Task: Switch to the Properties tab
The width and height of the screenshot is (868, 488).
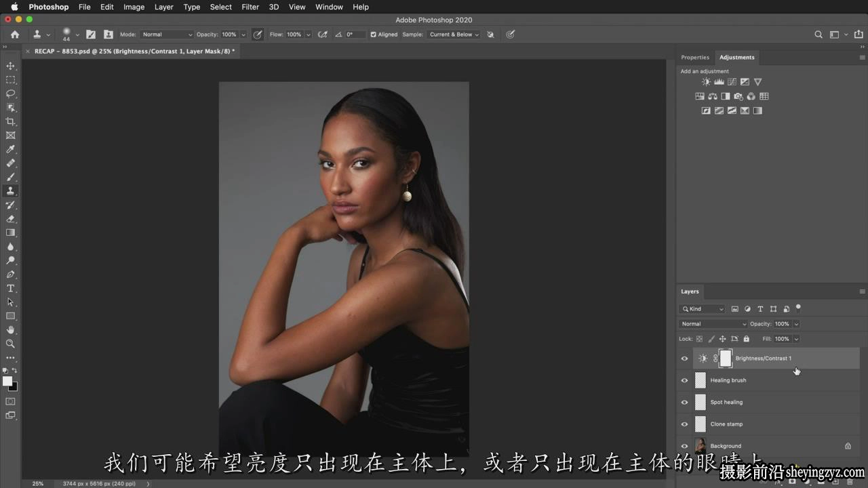Action: point(695,58)
